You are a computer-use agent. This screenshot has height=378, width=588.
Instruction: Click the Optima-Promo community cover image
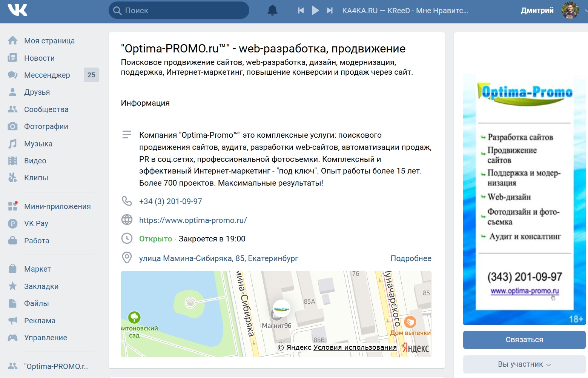tap(524, 199)
